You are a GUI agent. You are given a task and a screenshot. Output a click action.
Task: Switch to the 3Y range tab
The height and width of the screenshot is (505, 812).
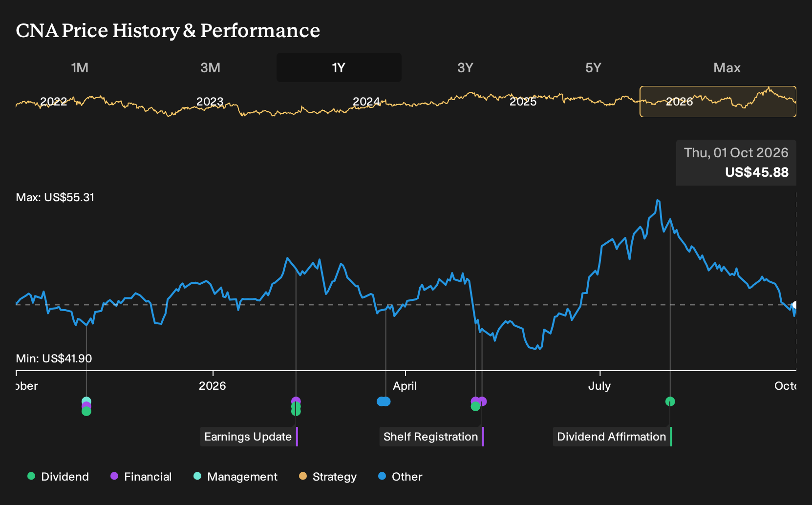[x=465, y=67]
